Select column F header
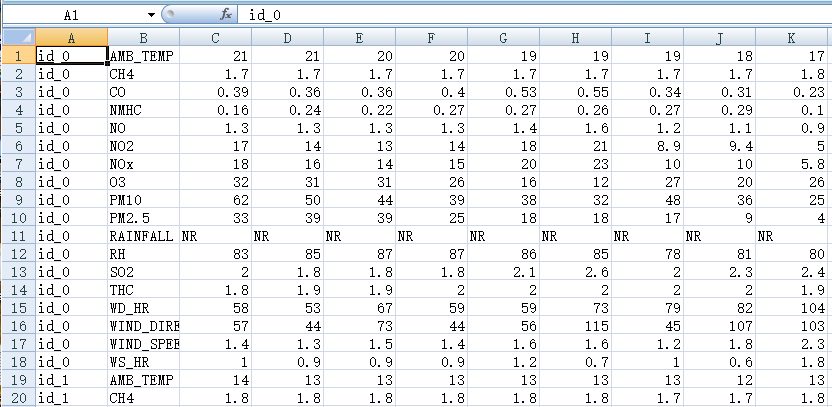 [x=431, y=37]
